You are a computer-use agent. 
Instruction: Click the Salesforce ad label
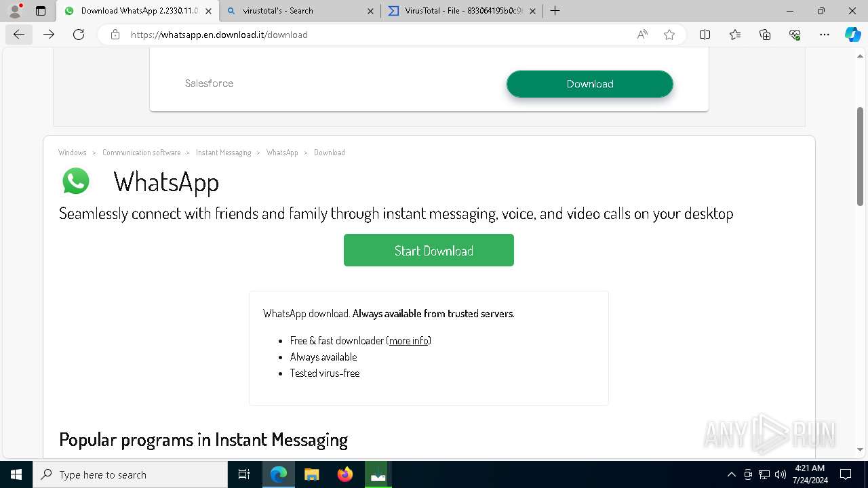(x=209, y=83)
